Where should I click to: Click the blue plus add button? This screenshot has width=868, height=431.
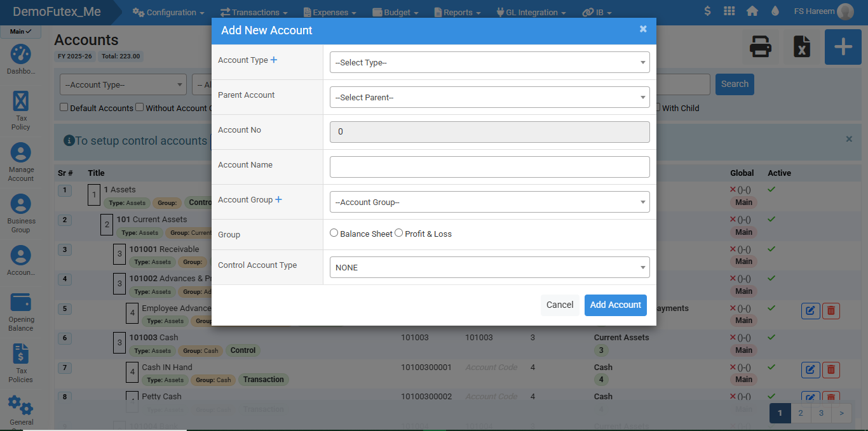pos(843,48)
